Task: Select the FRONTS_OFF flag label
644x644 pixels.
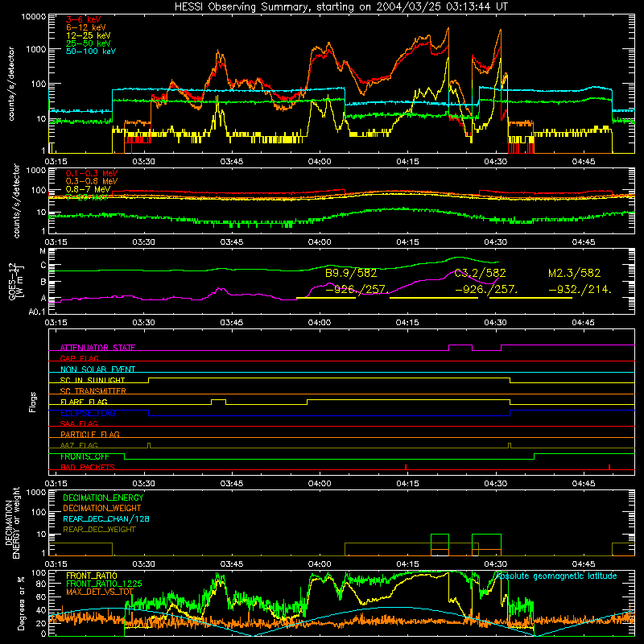Action: tap(85, 456)
